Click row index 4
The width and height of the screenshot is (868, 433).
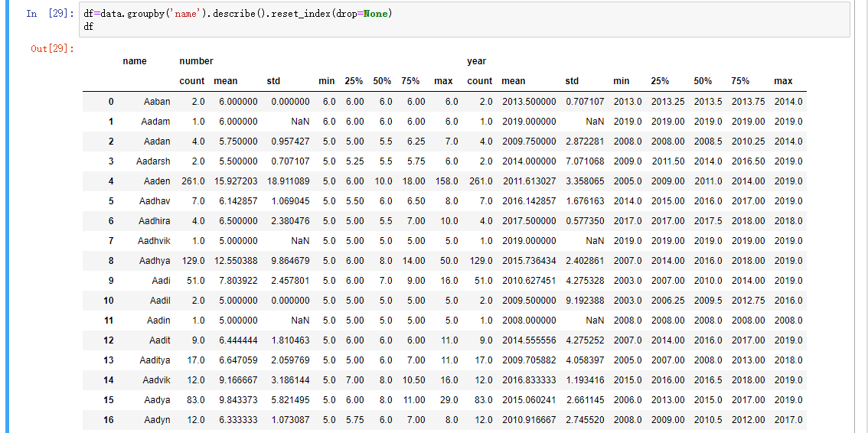pyautogui.click(x=111, y=181)
